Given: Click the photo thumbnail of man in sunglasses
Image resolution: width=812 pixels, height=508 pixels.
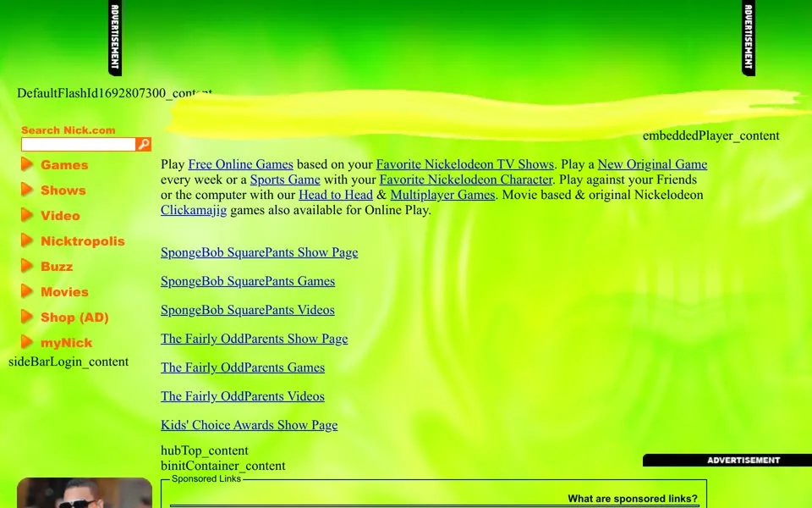Looking at the screenshot, I should coord(85,493).
